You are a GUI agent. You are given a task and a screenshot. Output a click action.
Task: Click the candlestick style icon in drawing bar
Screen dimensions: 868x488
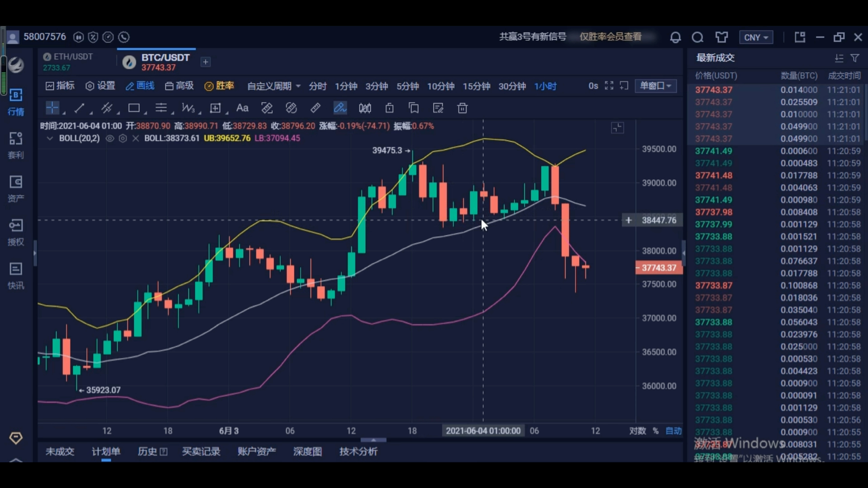click(x=365, y=108)
